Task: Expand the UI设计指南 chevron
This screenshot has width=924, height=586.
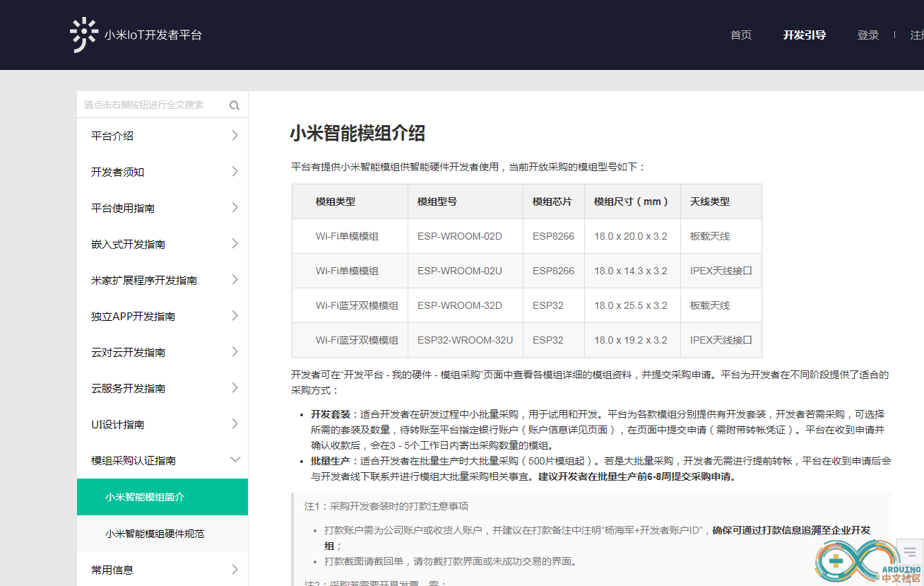Action: click(235, 424)
